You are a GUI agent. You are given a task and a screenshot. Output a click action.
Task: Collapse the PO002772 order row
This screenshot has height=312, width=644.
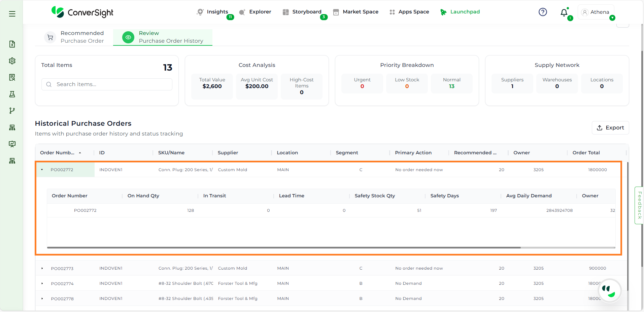point(42,170)
